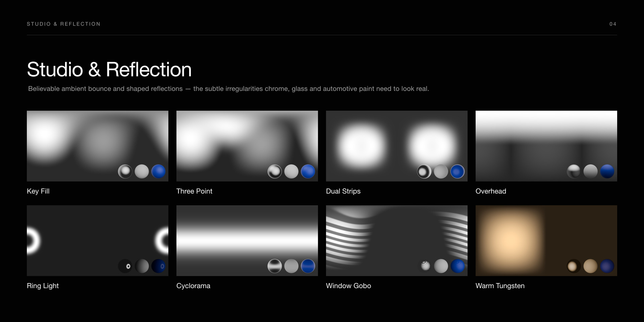Select the chrome sphere preview on Key Fill

[x=125, y=171]
